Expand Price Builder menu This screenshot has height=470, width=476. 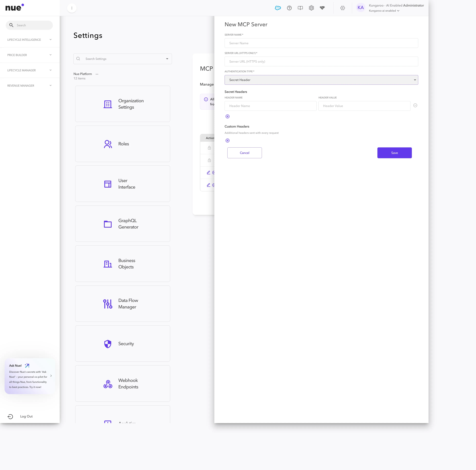click(x=30, y=55)
